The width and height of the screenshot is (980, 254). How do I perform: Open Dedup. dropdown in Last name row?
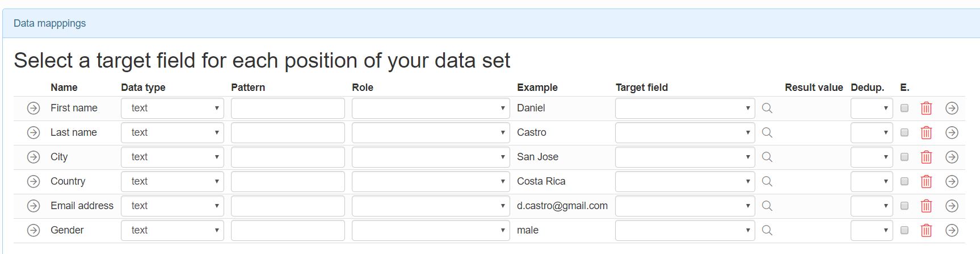point(872,132)
